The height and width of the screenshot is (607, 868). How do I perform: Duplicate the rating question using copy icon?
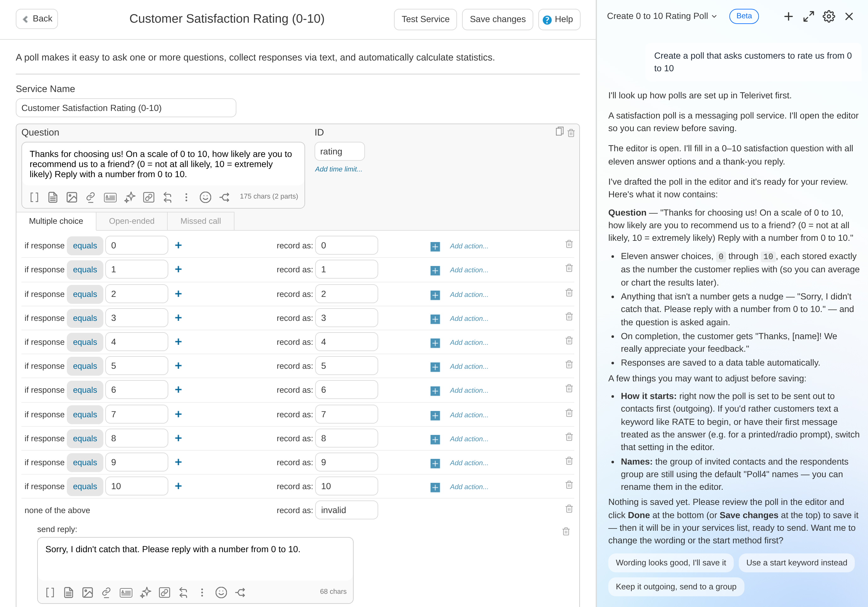click(x=559, y=131)
